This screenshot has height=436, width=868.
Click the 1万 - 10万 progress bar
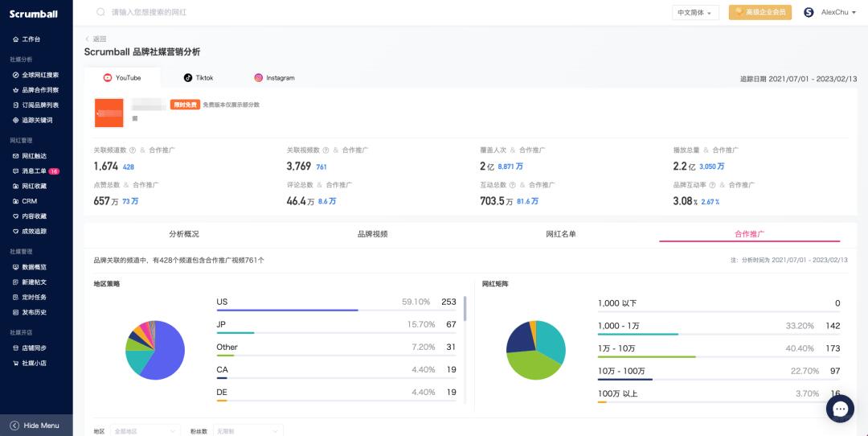click(x=719, y=357)
